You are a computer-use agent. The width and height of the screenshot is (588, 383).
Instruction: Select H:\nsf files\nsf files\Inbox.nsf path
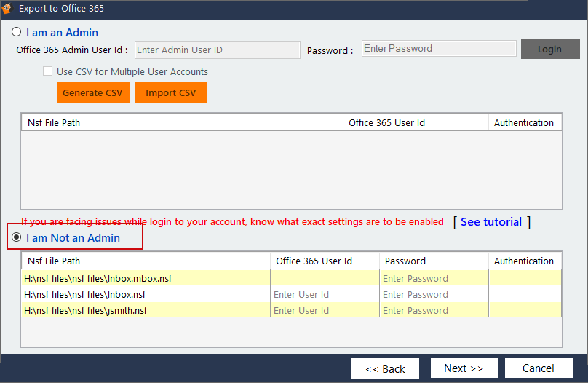click(x=146, y=294)
